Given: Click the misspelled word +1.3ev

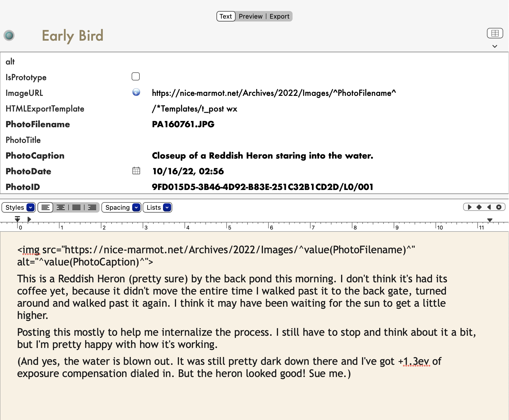Looking at the screenshot, I should (413, 361).
